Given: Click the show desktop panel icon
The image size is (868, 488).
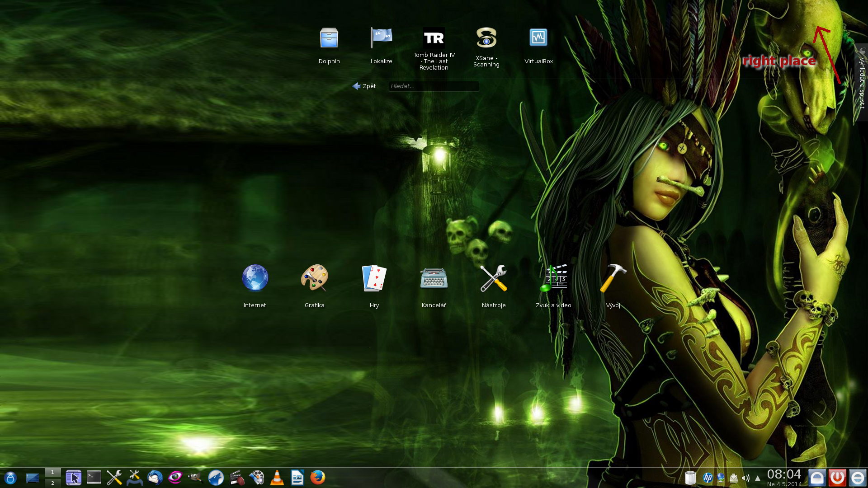Looking at the screenshot, I should click(x=32, y=478).
